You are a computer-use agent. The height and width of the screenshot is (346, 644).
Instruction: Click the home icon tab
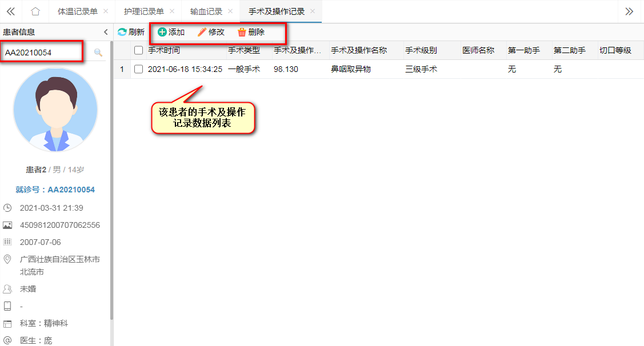35,11
